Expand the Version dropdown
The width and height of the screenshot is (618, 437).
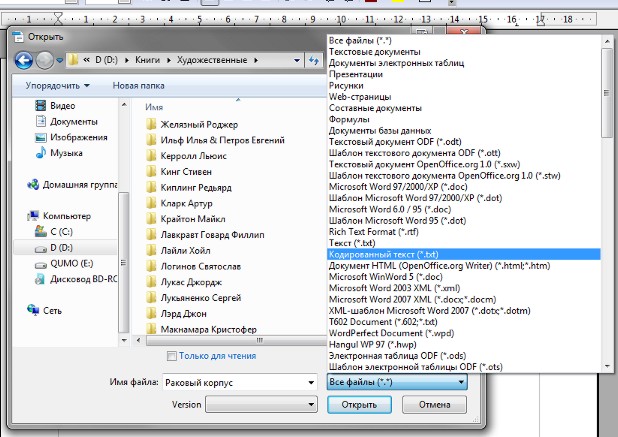[x=262, y=405]
